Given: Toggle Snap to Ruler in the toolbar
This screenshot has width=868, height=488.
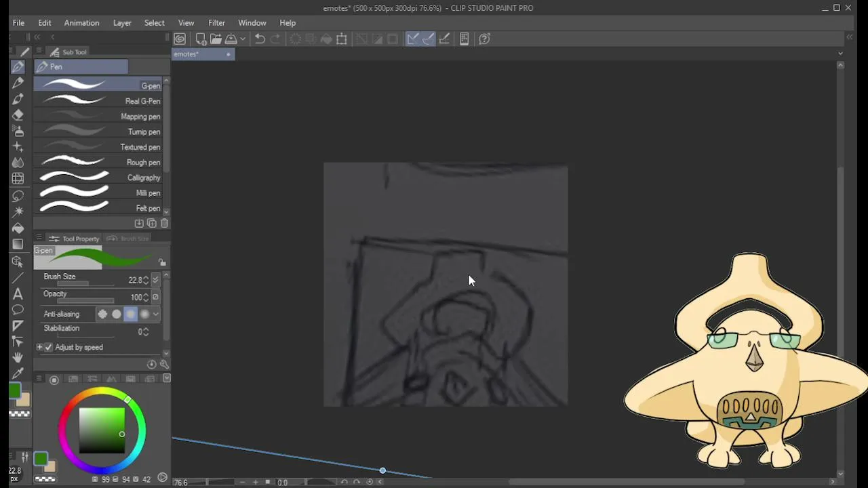Looking at the screenshot, I should (412, 39).
